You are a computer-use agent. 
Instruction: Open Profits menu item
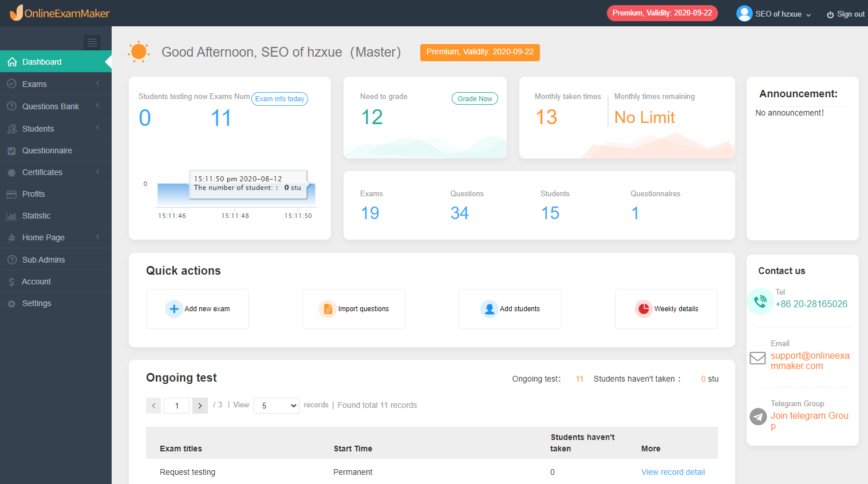(56, 194)
